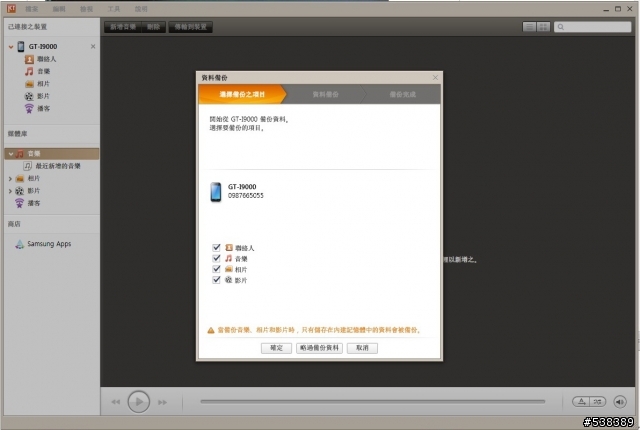Select the 資料備份 step tab

(325, 94)
